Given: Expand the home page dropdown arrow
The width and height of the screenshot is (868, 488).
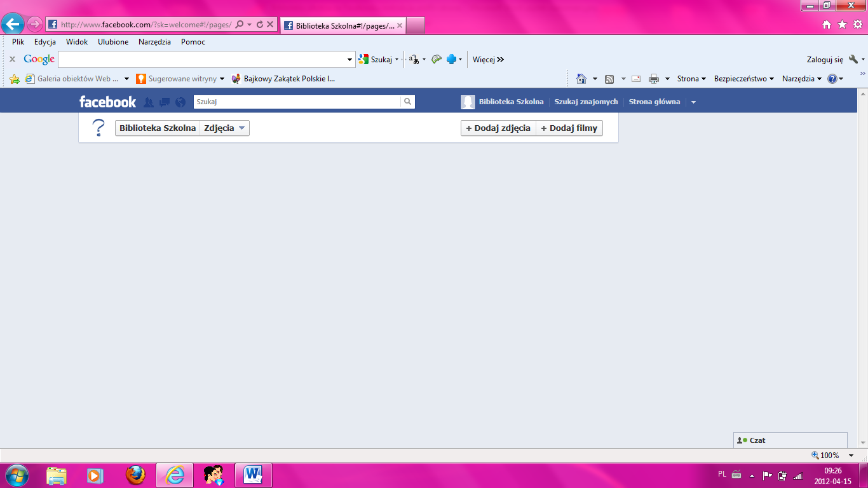Looking at the screenshot, I should click(x=595, y=79).
